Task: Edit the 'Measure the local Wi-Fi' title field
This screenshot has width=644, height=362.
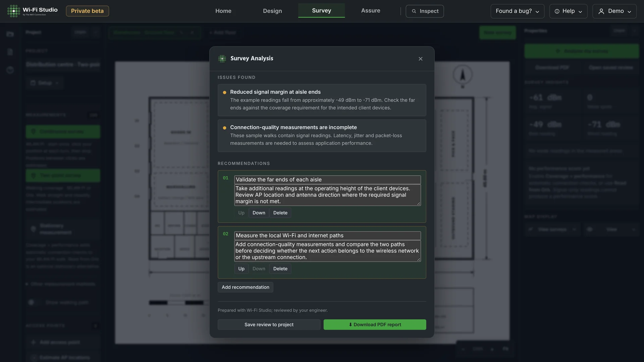Action: (327, 236)
